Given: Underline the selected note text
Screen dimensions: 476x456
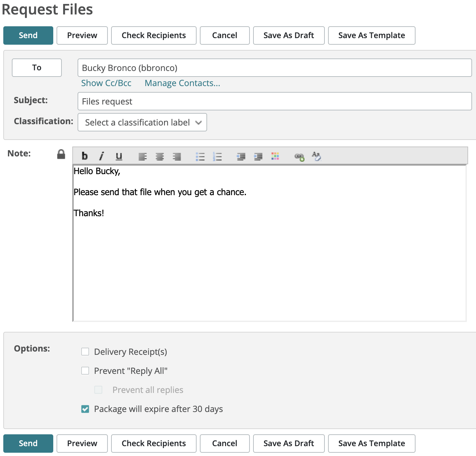Looking at the screenshot, I should 119,156.
